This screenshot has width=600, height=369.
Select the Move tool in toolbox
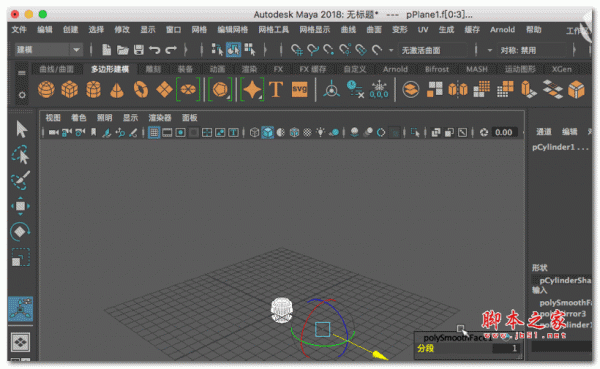(x=20, y=206)
